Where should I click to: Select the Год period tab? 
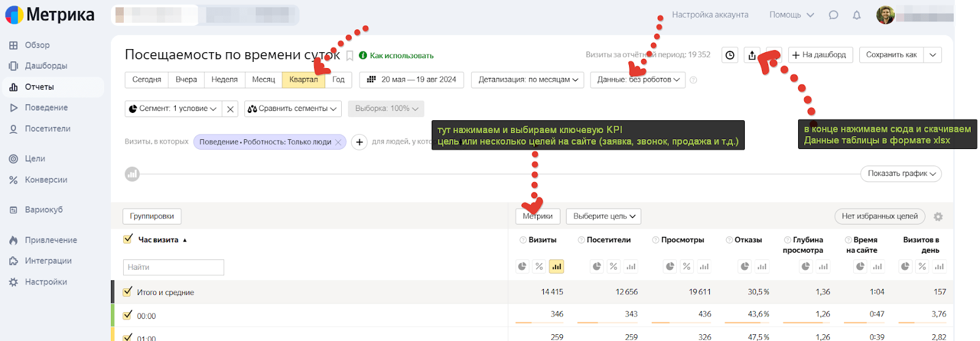click(338, 80)
